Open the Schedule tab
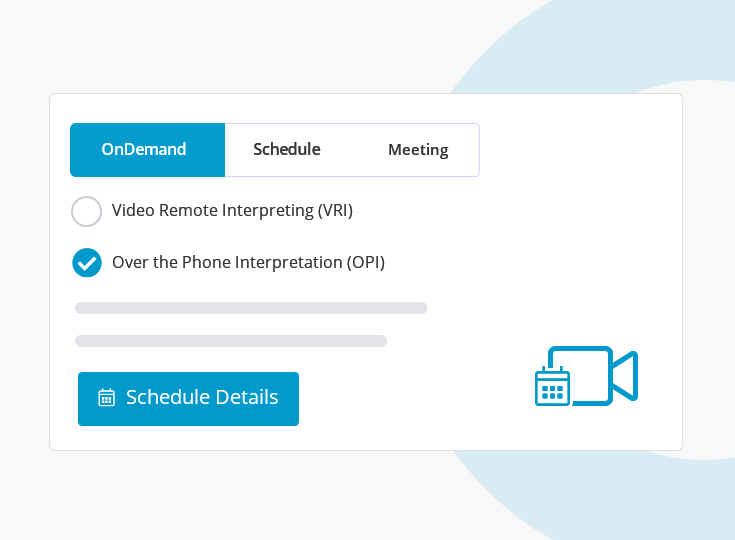The width and height of the screenshot is (735, 540). 287,150
